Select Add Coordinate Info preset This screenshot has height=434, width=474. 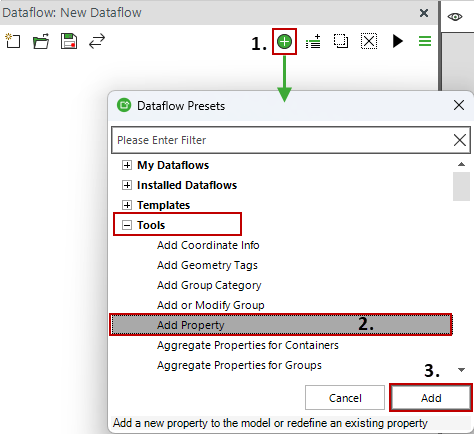[208, 245]
